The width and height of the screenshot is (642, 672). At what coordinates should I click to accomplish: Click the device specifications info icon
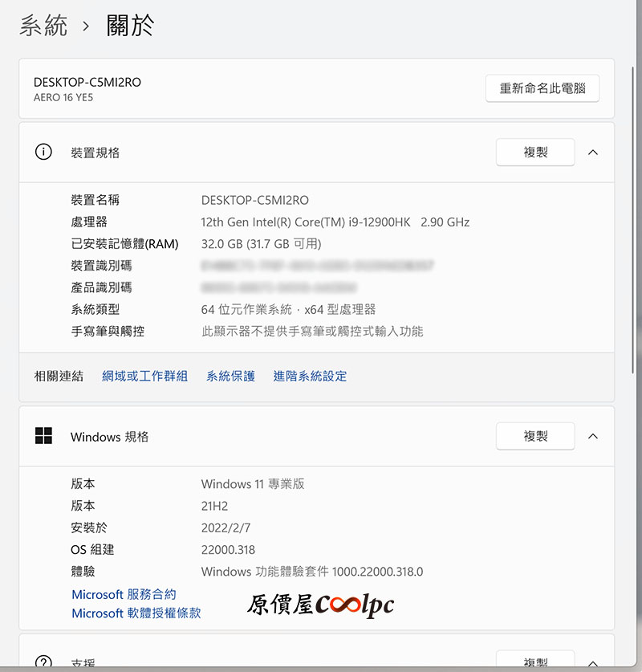click(x=43, y=152)
